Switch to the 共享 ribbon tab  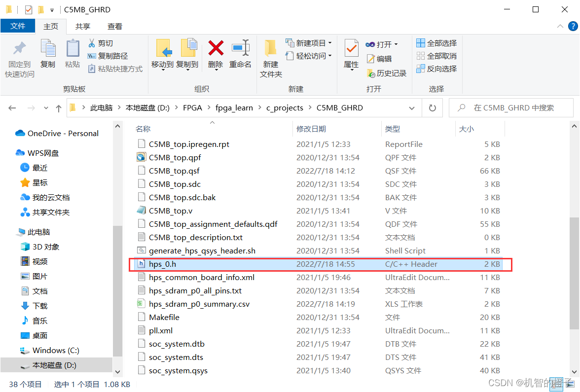pyautogui.click(x=82, y=26)
